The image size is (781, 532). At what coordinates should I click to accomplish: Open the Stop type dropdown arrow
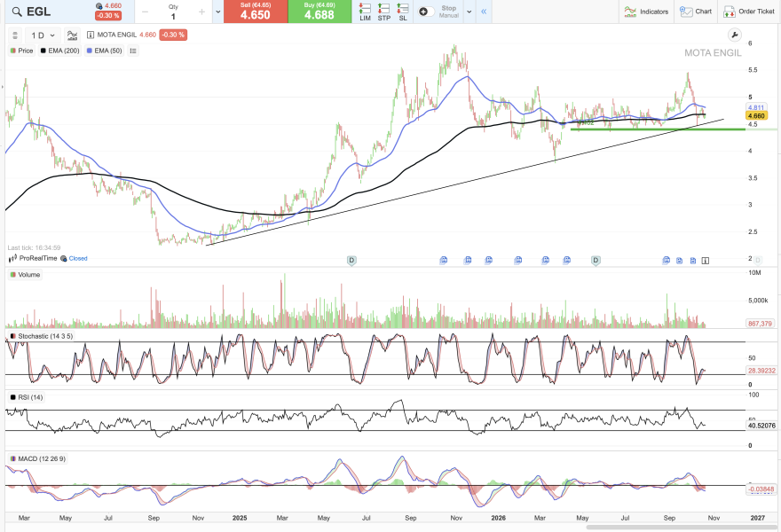(469, 12)
